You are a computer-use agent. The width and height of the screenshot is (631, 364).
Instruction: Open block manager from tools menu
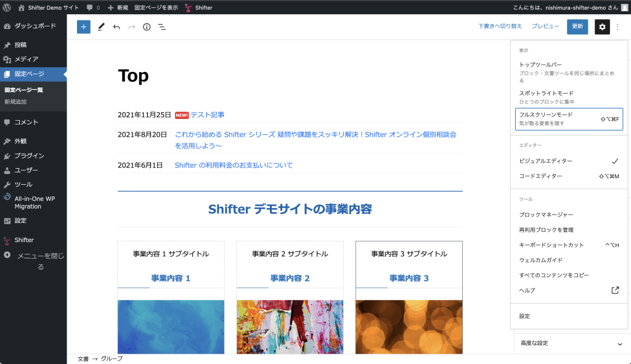click(x=546, y=214)
